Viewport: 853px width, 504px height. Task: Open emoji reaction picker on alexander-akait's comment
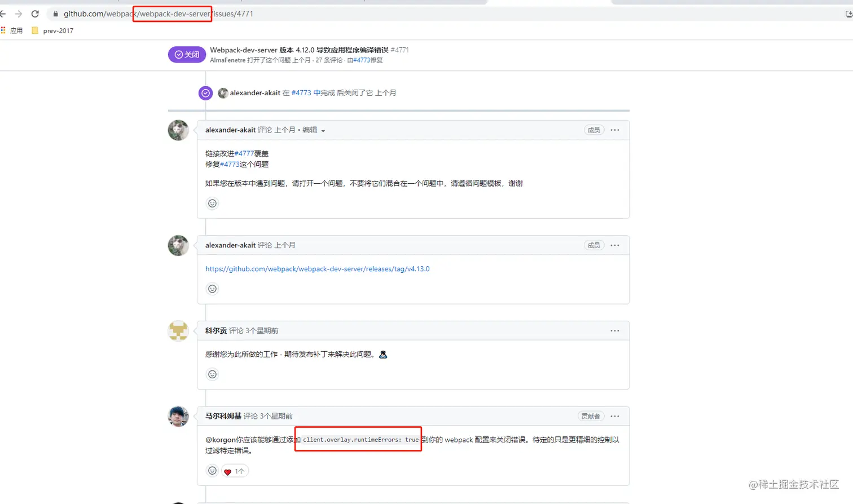pyautogui.click(x=212, y=203)
